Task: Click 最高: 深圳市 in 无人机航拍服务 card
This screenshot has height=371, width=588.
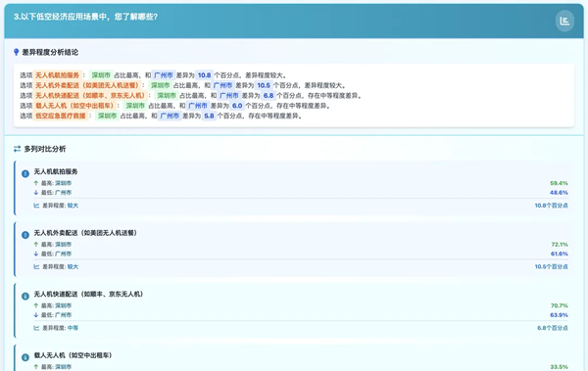Action: coord(56,183)
